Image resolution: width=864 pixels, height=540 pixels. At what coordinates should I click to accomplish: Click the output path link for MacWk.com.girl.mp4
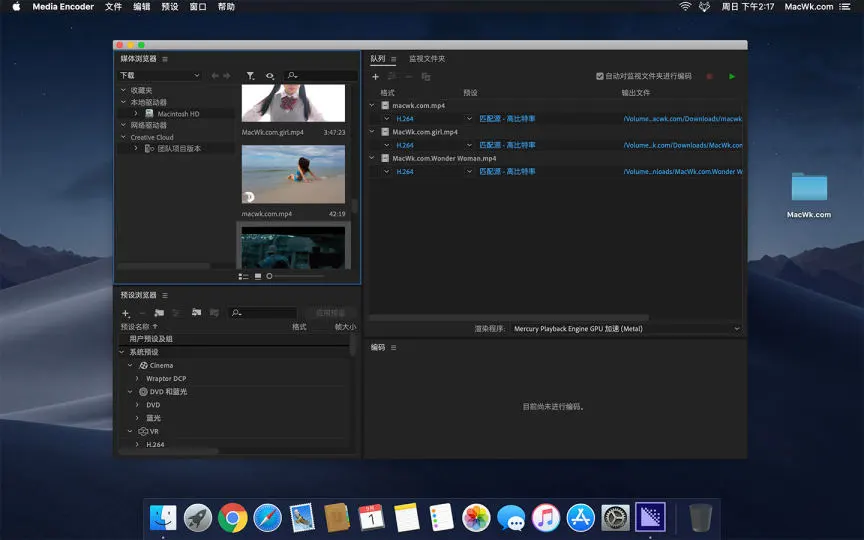coord(683,145)
